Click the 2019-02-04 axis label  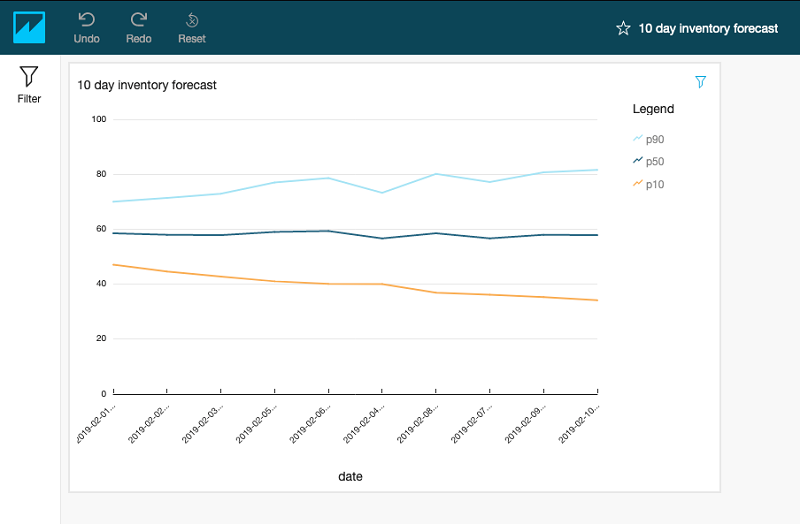pos(364,423)
